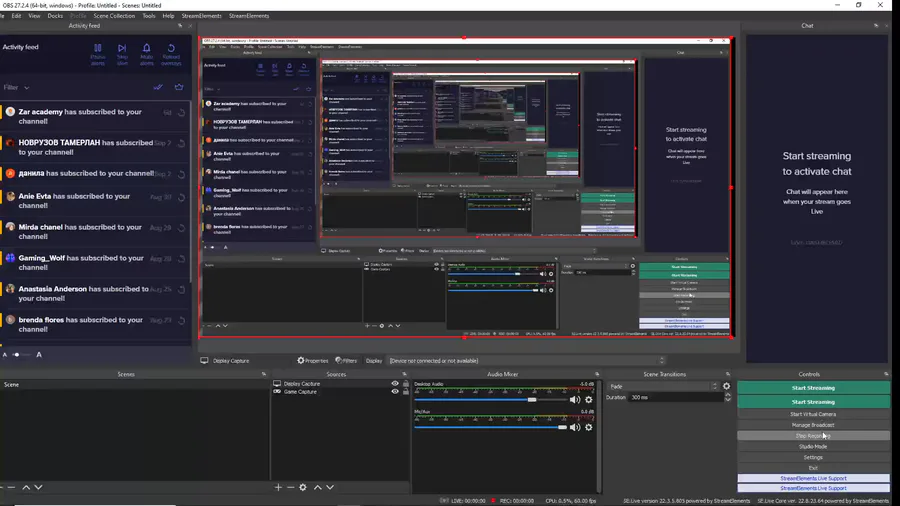
Task: Expand the Filter dropdown in Activity feed
Action: tap(16, 87)
